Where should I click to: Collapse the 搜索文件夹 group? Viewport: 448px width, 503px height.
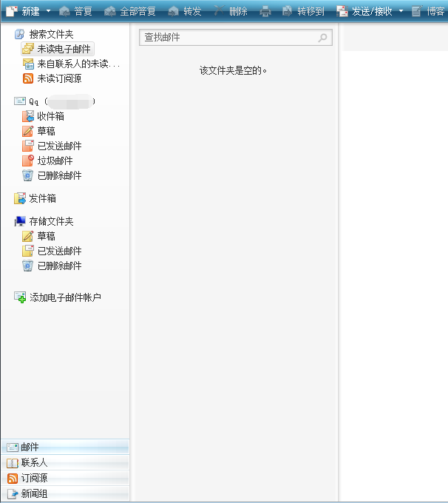coord(51,34)
